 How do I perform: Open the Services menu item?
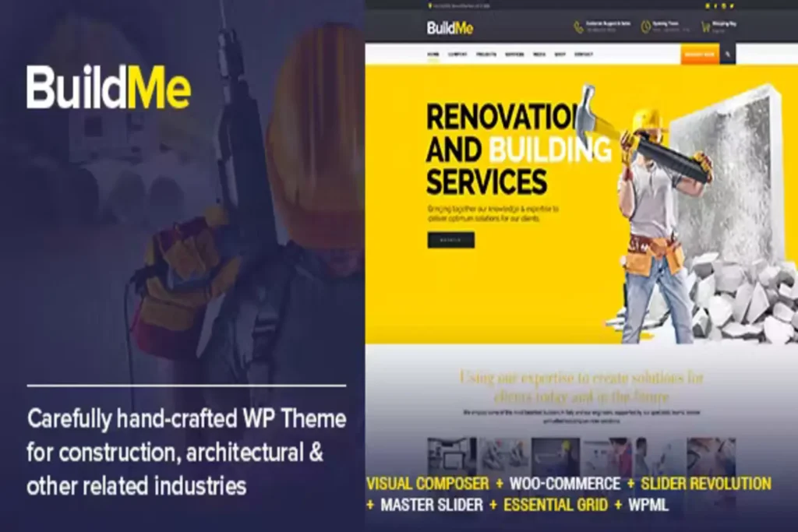click(514, 55)
